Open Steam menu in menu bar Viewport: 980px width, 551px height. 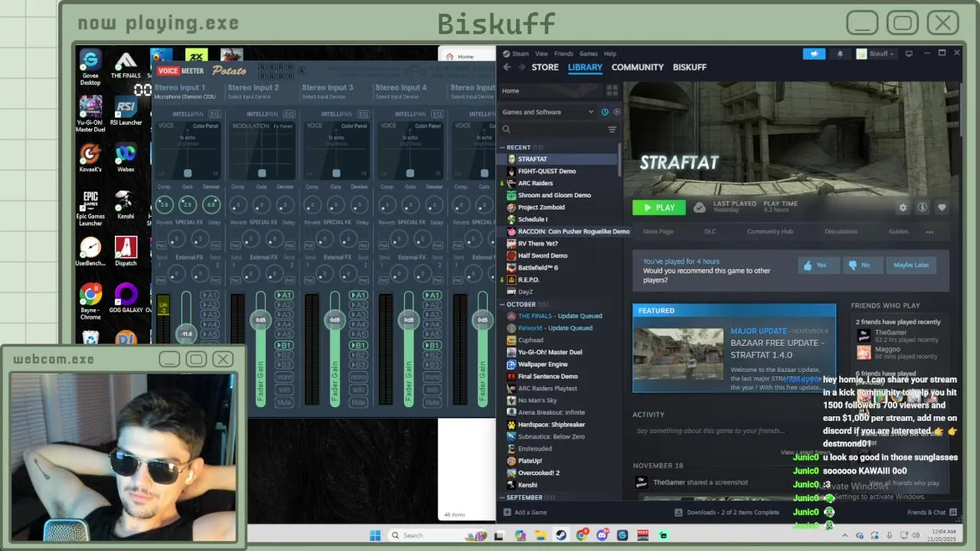[x=521, y=54]
